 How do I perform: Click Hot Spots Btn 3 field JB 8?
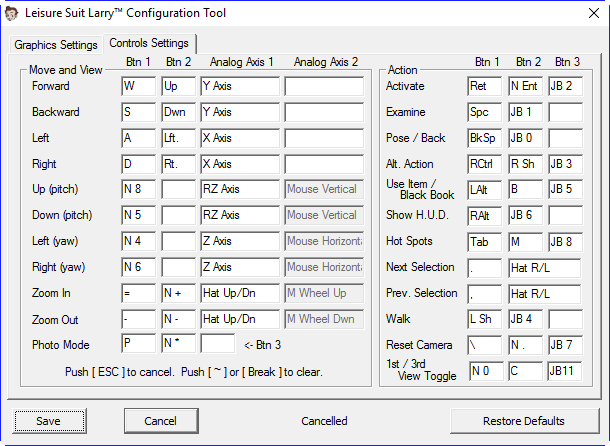[566, 242]
